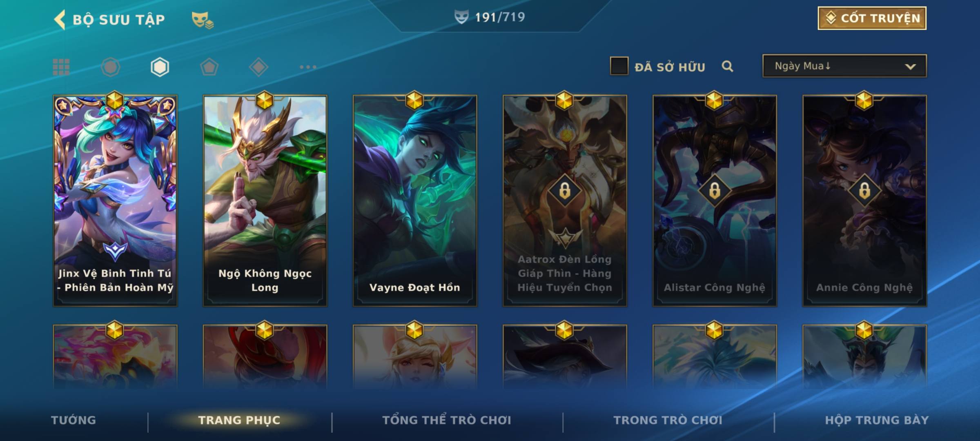Screen dimensions: 980x441
Task: Select the highlighted hexagon rarity filter
Action: point(160,67)
